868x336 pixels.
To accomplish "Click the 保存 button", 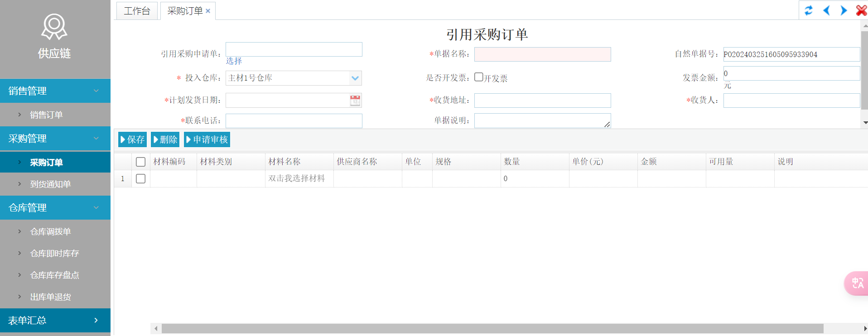I will pos(132,139).
